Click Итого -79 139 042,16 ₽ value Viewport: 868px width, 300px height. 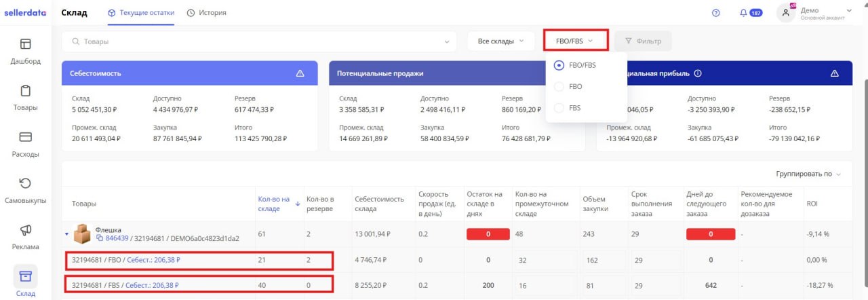pyautogui.click(x=795, y=138)
